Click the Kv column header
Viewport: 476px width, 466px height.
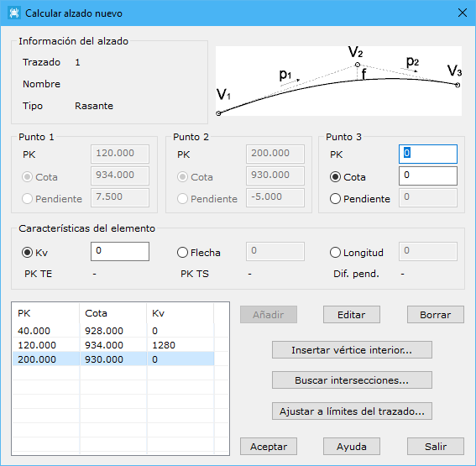tap(180, 313)
